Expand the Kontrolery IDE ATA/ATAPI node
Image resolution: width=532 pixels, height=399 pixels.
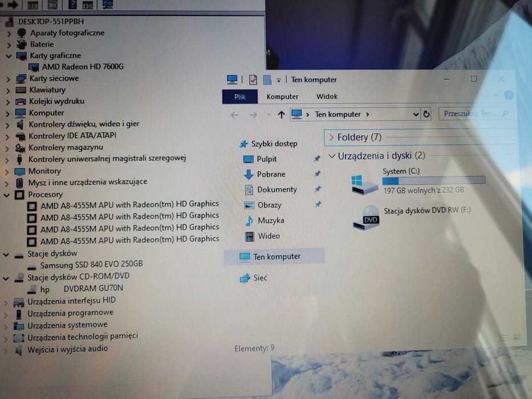[7, 137]
